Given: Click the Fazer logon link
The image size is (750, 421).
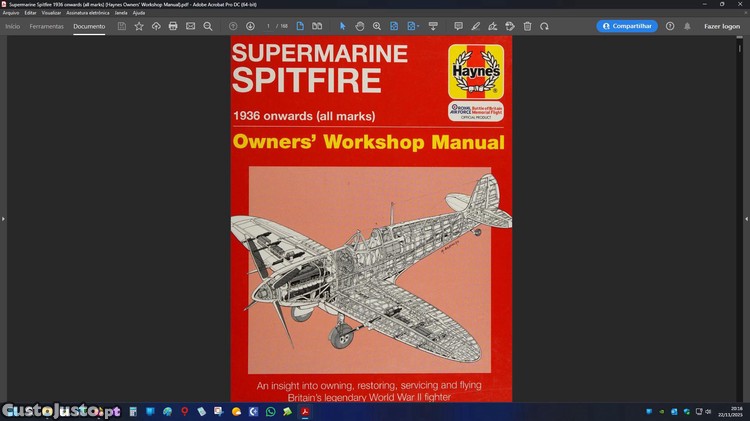Looking at the screenshot, I should click(721, 26).
